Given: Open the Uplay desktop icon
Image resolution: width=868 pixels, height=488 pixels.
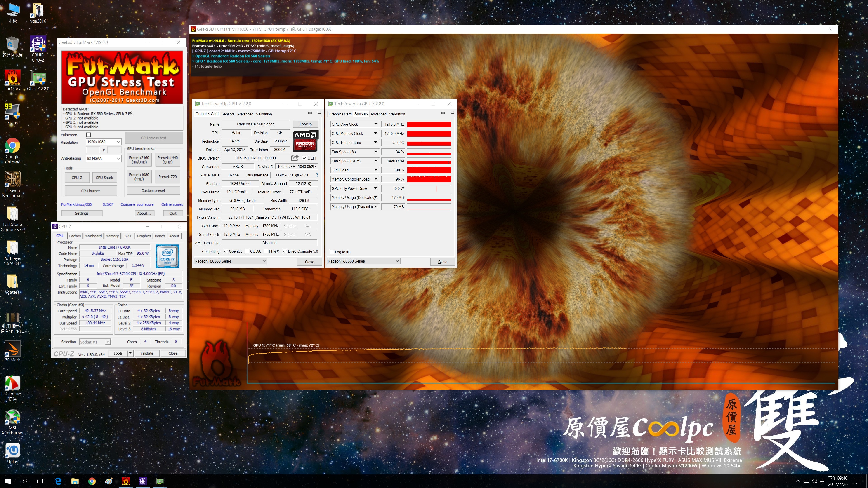Looking at the screenshot, I should [x=12, y=453].
